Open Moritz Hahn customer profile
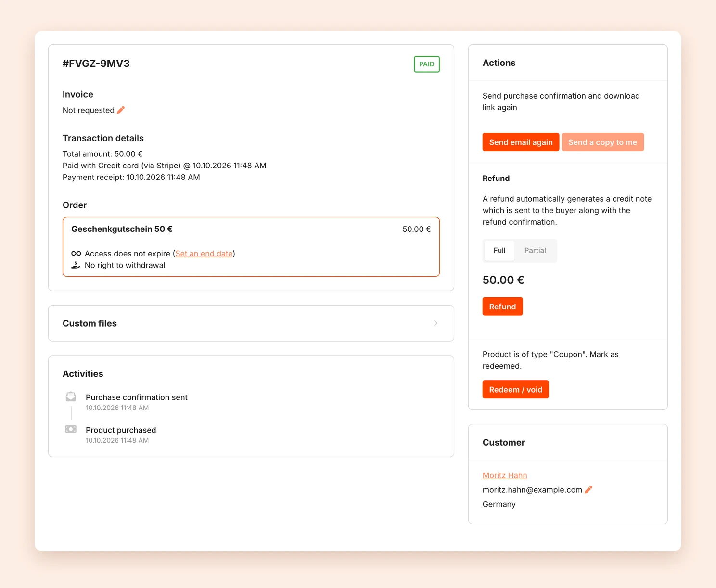Viewport: 716px width, 588px height. pos(505,475)
